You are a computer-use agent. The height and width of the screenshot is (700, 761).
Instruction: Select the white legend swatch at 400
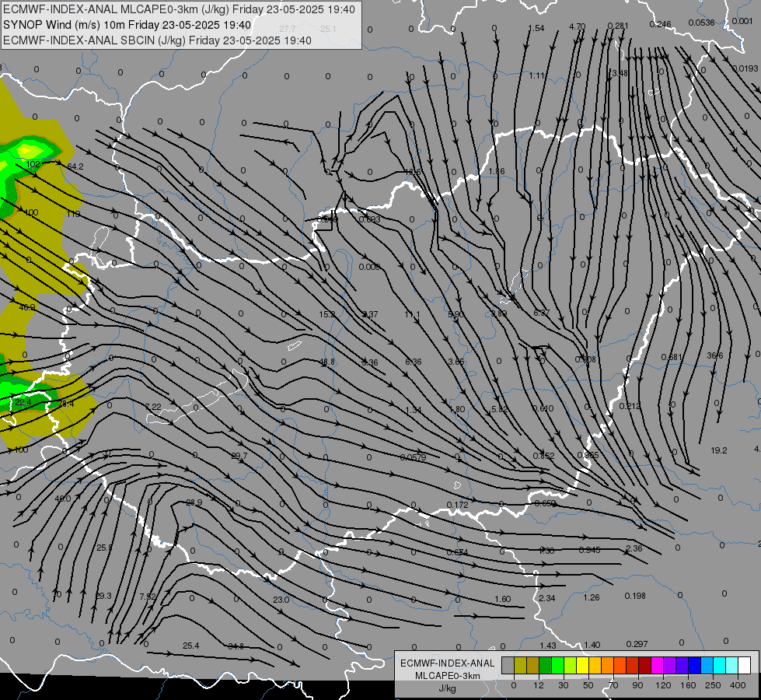point(745,665)
